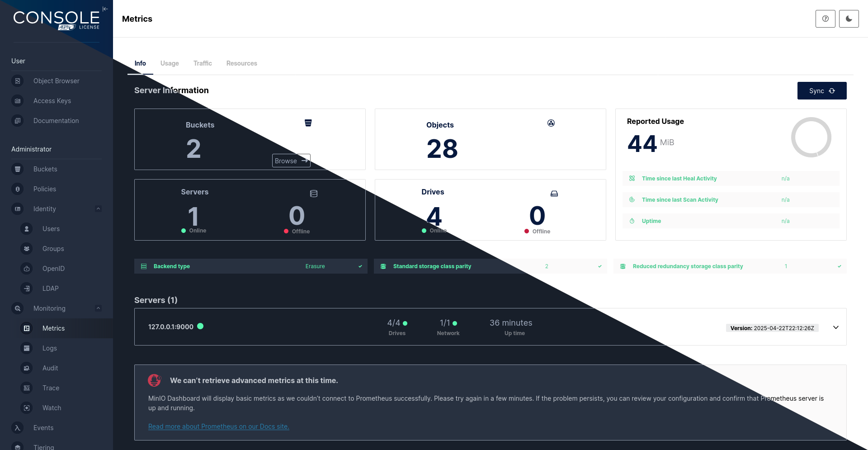This screenshot has width=868, height=450.
Task: Click the Buckets icon in Administrator menu
Action: tap(18, 169)
